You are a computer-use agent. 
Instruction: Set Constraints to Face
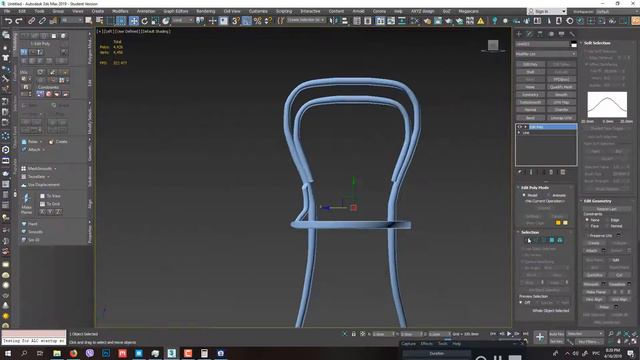(592, 226)
